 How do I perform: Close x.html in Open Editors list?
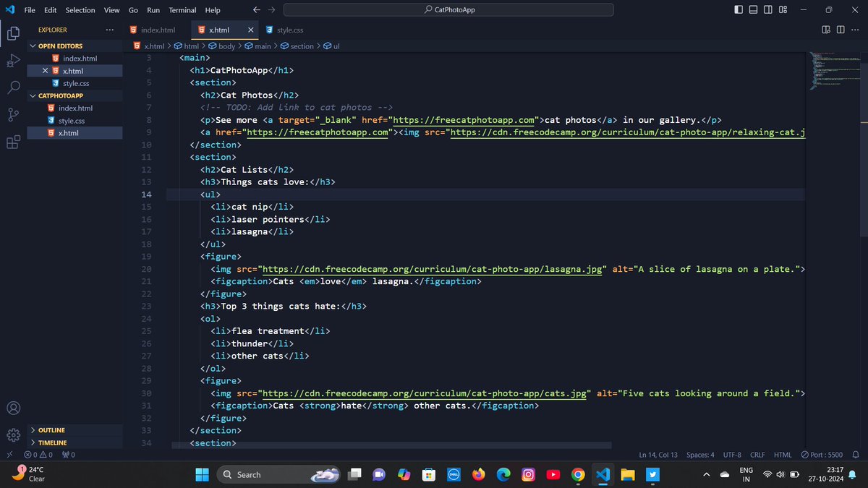pos(45,71)
